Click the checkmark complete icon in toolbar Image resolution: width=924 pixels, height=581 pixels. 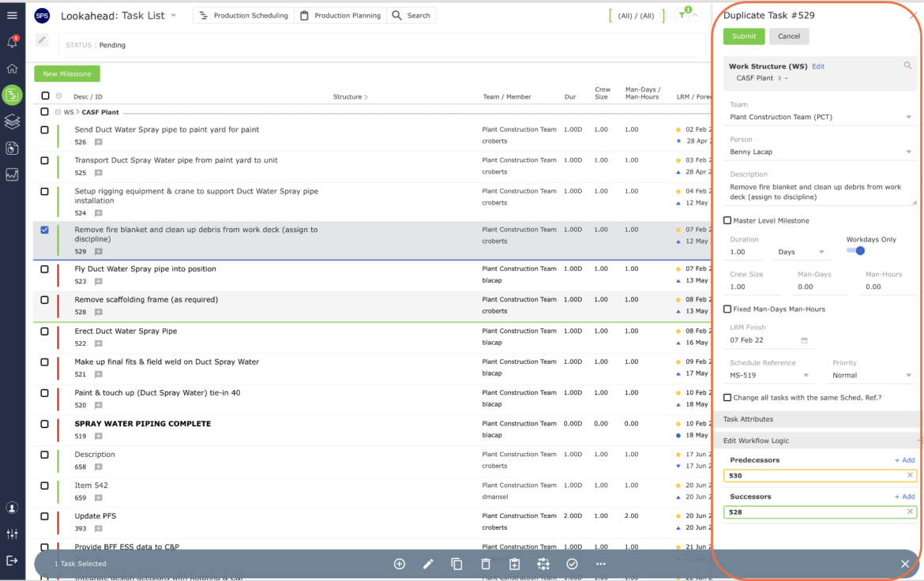[573, 564]
